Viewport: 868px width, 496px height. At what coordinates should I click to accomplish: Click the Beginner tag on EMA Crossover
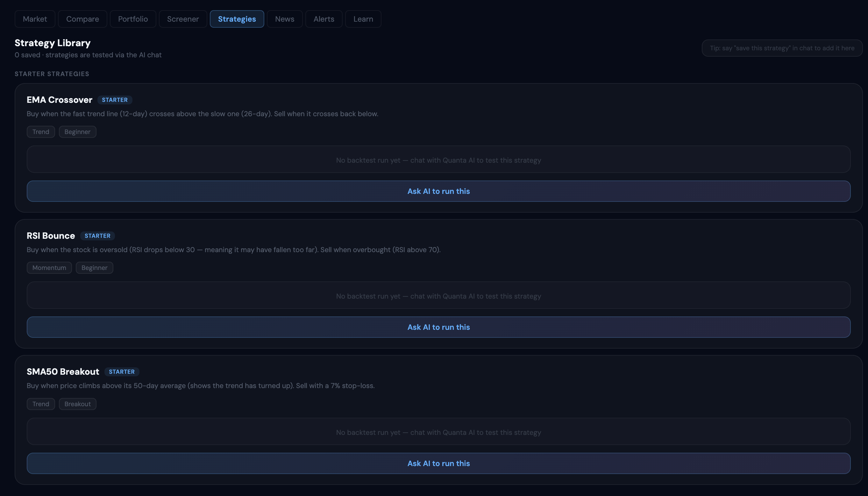click(x=77, y=132)
